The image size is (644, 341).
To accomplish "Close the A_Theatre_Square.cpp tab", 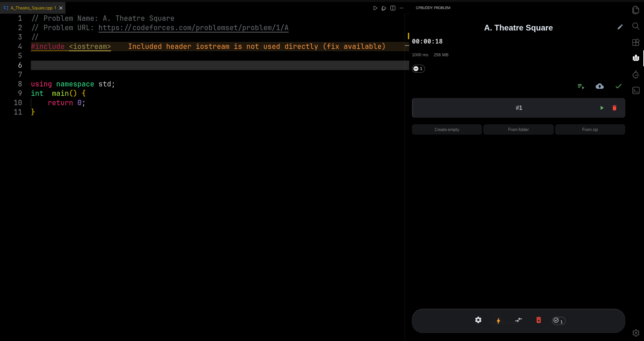I will [61, 8].
